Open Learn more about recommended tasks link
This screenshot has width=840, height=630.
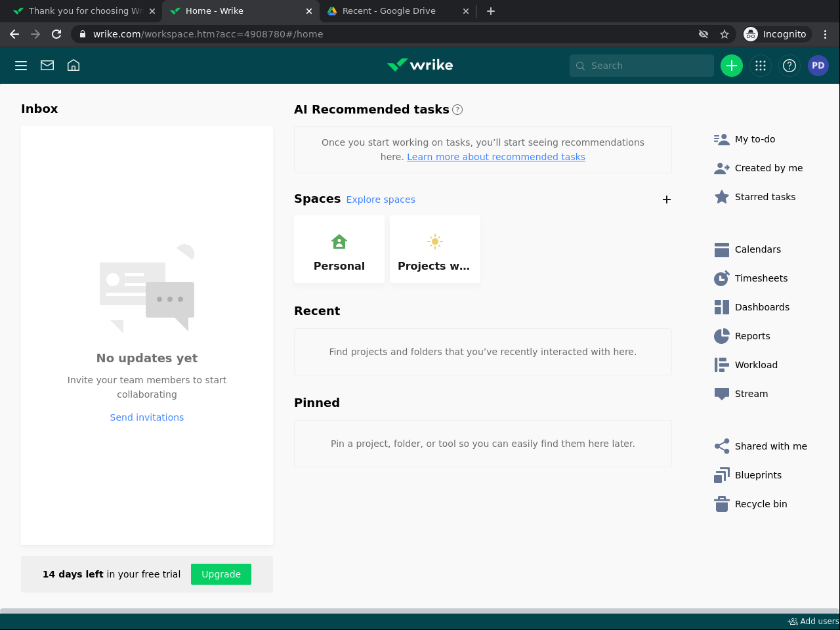click(x=496, y=157)
